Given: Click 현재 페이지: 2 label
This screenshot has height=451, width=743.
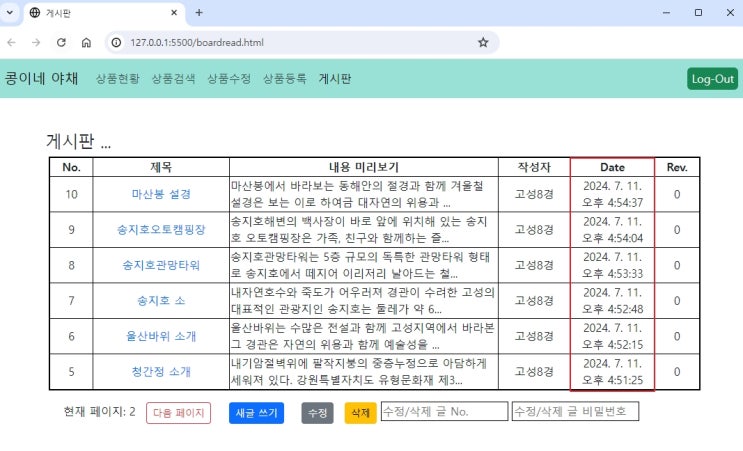Looking at the screenshot, I should click(x=100, y=411).
